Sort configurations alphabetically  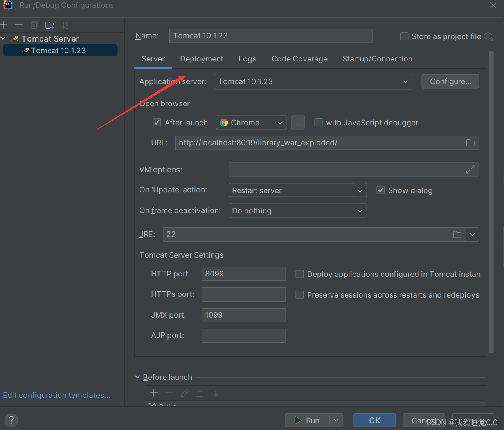[x=65, y=25]
